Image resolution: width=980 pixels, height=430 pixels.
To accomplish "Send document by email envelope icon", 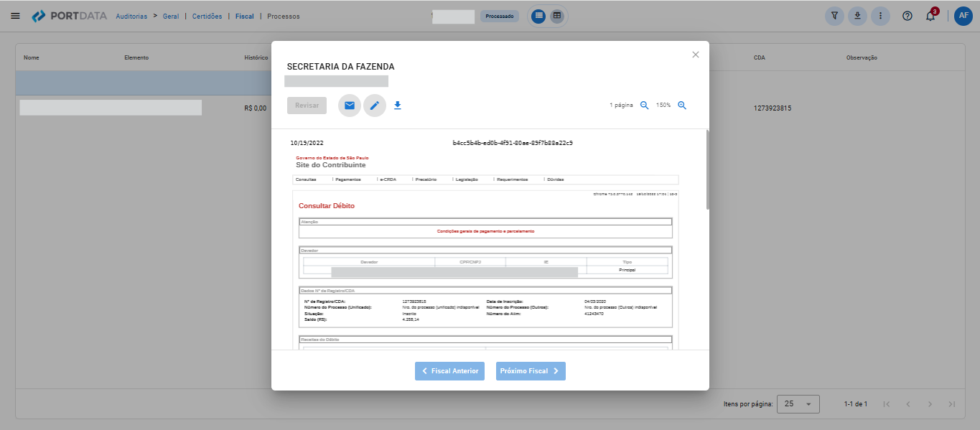I will coord(350,106).
